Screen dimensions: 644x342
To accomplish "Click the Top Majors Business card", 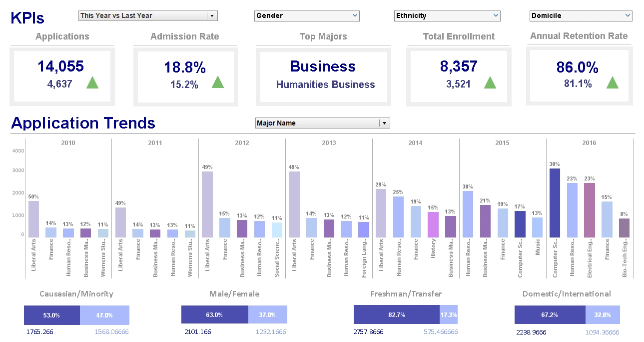I will [323, 76].
